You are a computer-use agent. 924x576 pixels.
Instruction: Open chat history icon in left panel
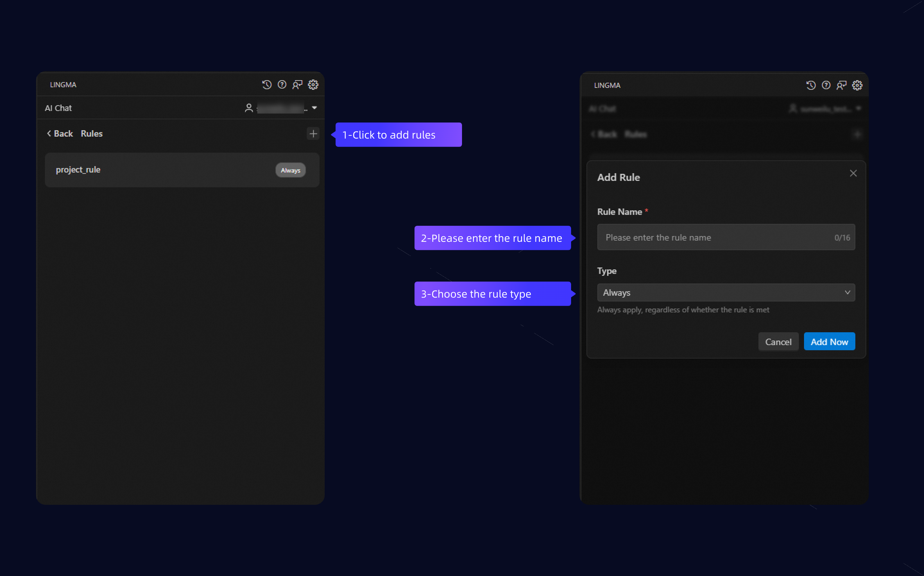tap(267, 85)
